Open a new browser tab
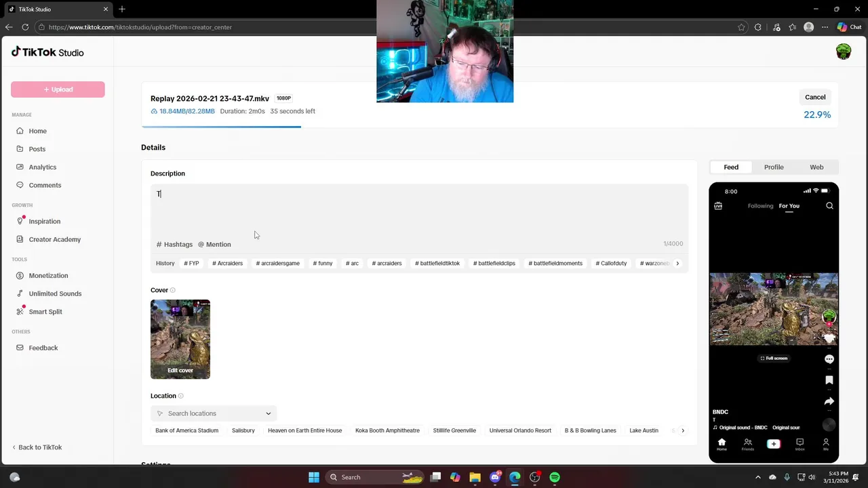The width and height of the screenshot is (868, 488). pyautogui.click(x=122, y=9)
